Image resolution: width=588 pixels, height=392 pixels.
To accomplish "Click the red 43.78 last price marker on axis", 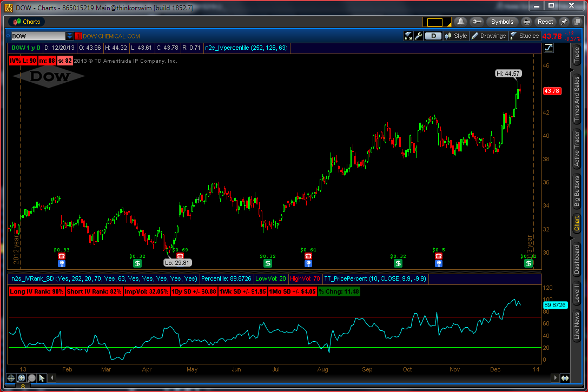I will [x=552, y=91].
